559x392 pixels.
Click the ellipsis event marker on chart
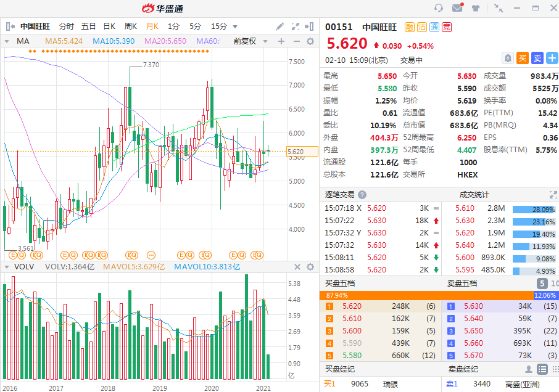151,255
